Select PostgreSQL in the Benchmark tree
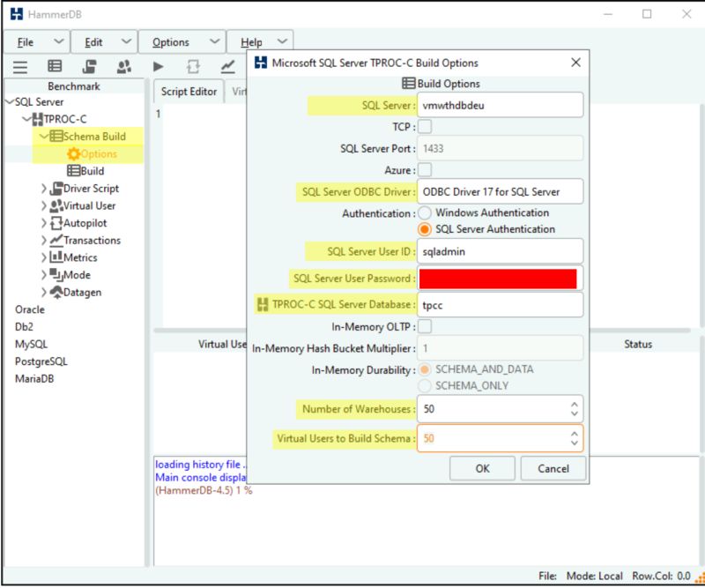Screen dimensions: 705x588 click(x=41, y=361)
